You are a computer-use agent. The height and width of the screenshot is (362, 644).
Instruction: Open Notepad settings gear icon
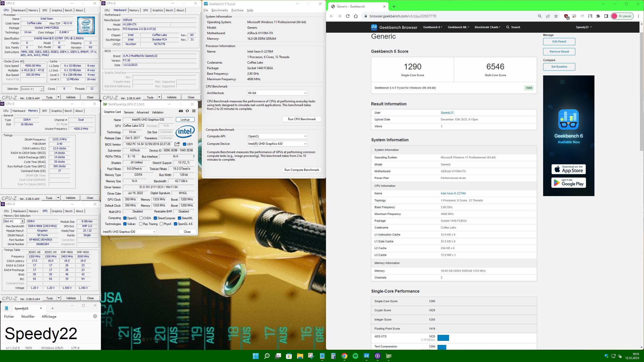pos(95,316)
